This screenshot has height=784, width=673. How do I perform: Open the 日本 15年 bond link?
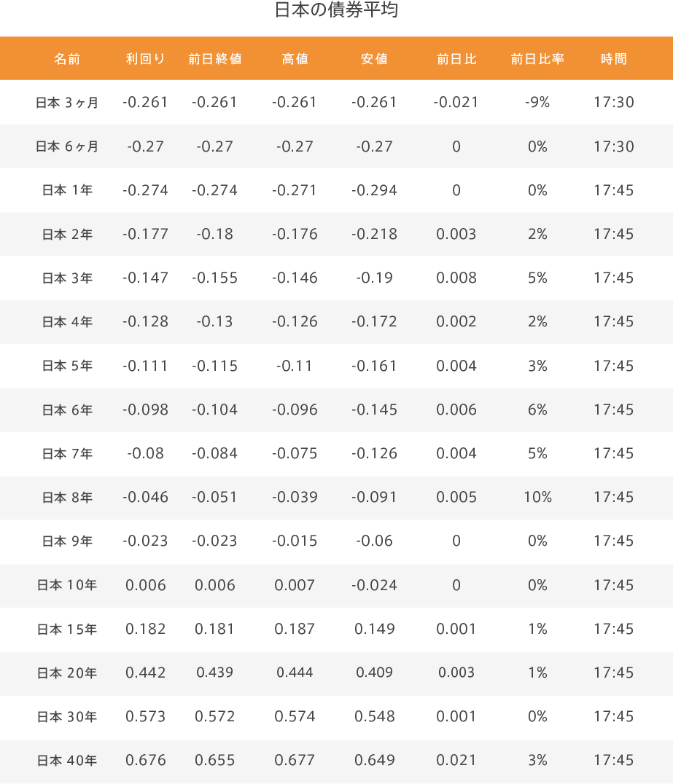pos(67,629)
